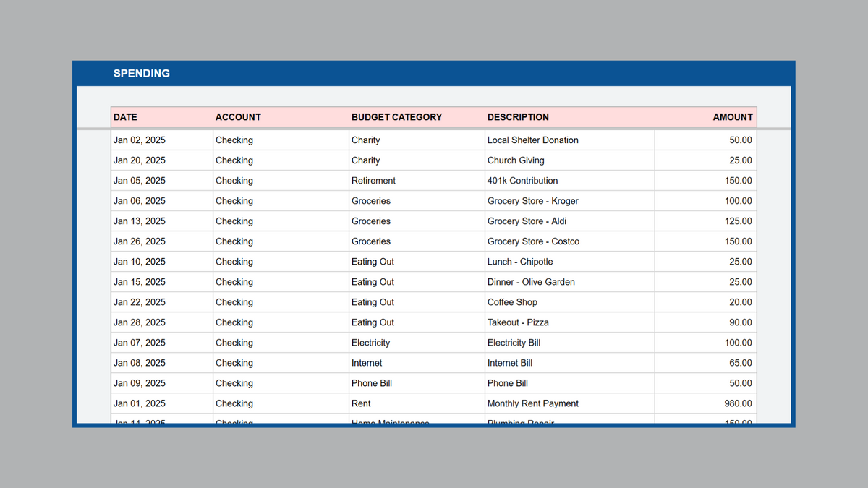Select the Jan 09, 2025 date cell
Viewport: 868px width, 488px height.
click(x=162, y=383)
